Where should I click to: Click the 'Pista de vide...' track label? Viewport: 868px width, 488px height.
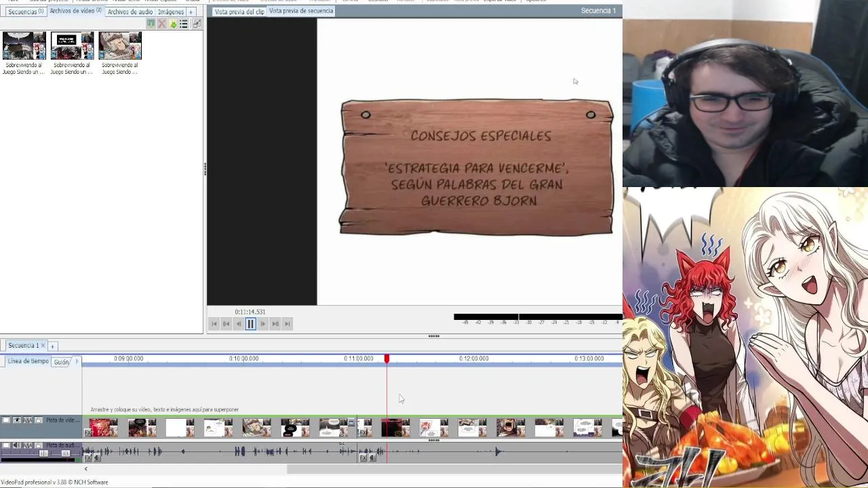click(x=63, y=420)
